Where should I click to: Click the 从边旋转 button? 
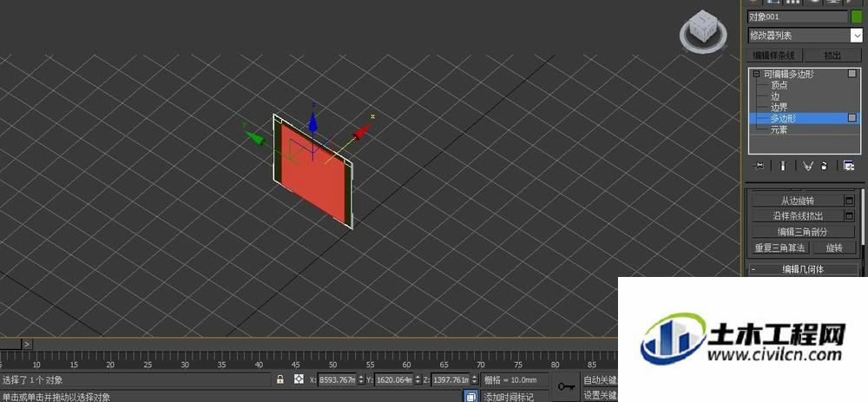pos(798,201)
